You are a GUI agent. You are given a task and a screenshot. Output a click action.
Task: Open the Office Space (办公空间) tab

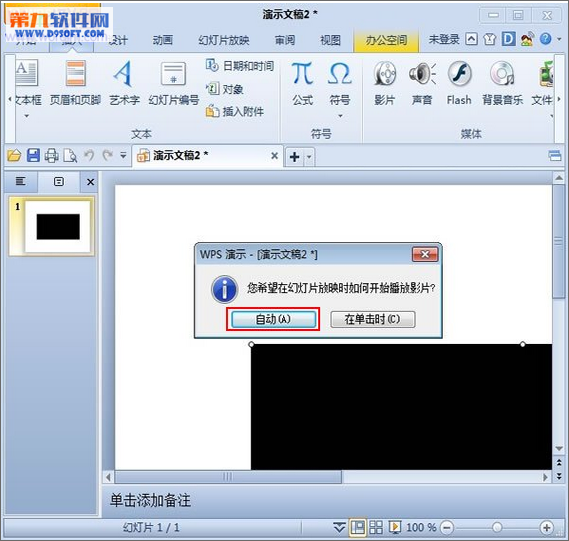[x=386, y=41]
